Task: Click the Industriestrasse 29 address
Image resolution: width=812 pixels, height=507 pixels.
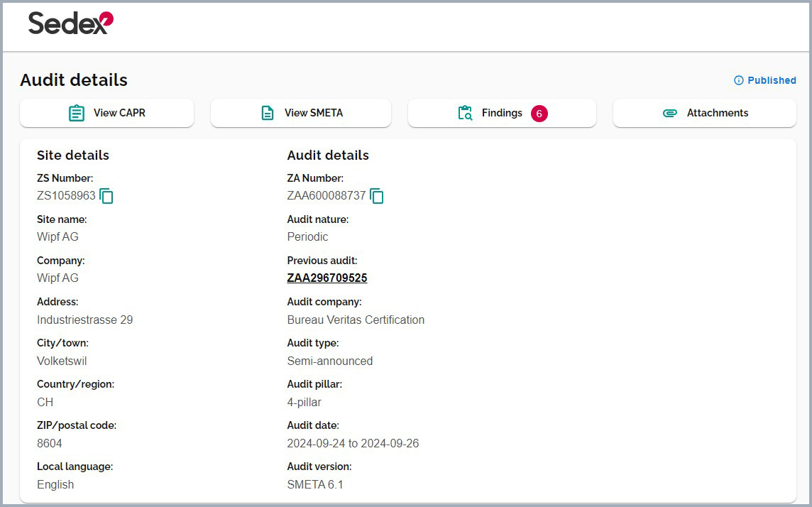Action: [85, 320]
